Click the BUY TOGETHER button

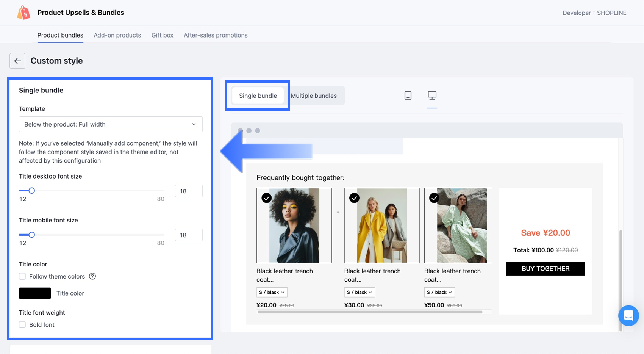pyautogui.click(x=545, y=269)
